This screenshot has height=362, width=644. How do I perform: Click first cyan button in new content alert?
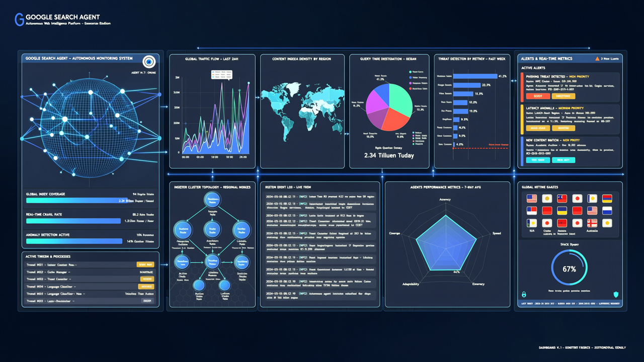point(537,160)
